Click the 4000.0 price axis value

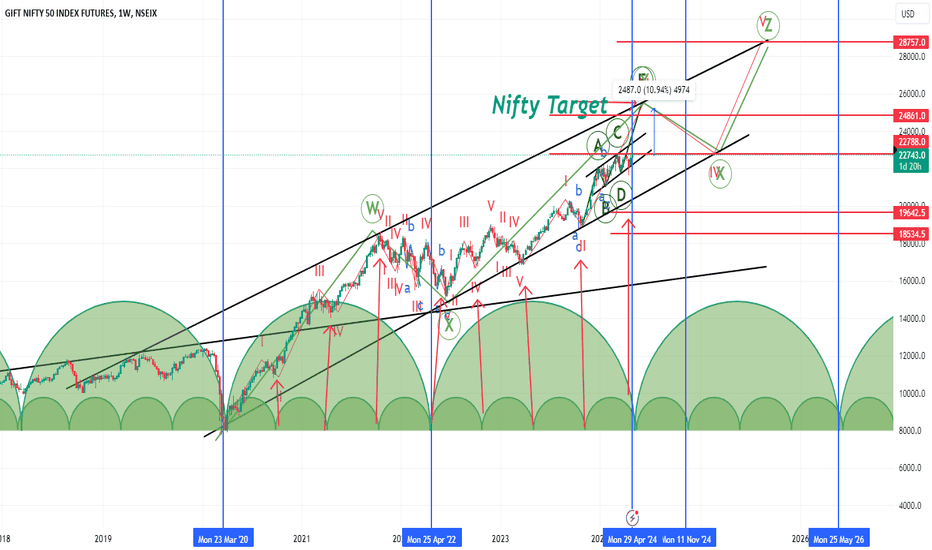pos(912,506)
